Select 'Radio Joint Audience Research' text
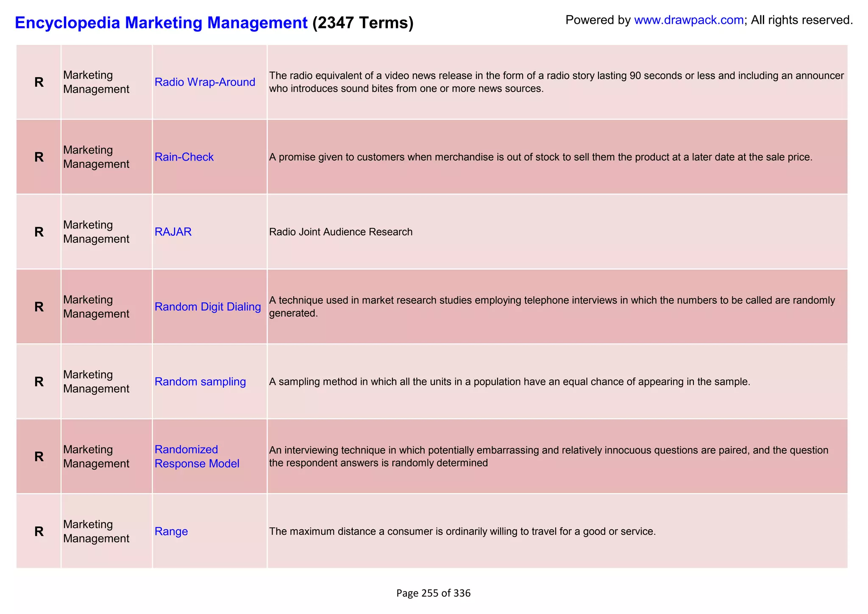This screenshot has height=614, width=868. (341, 232)
